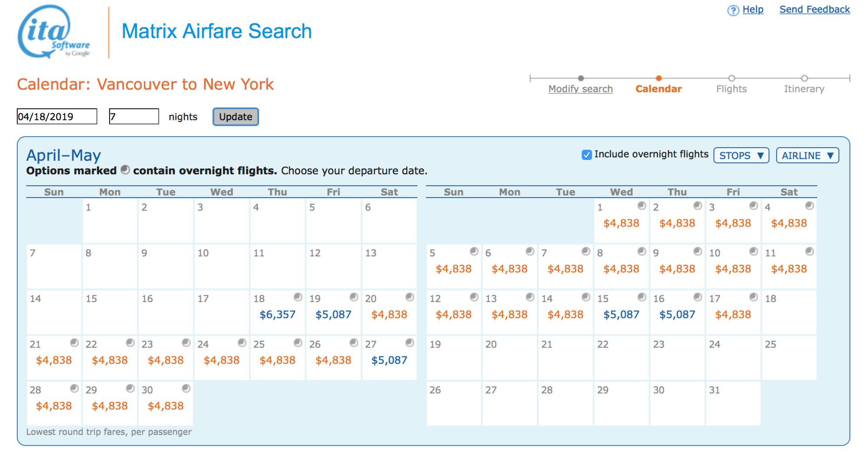The image size is (868, 462).
Task: Click overnight flight icon on April 30
Action: click(186, 388)
